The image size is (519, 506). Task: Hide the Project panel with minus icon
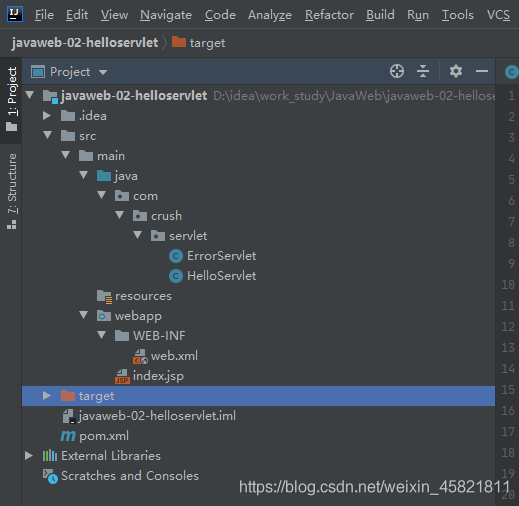[x=482, y=71]
